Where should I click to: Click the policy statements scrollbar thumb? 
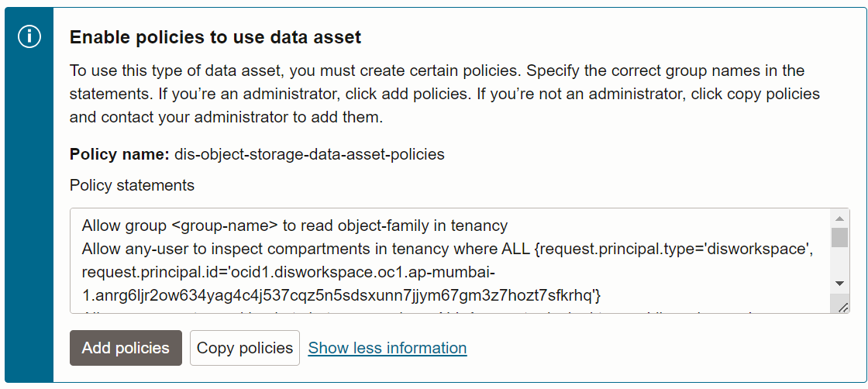tap(839, 237)
